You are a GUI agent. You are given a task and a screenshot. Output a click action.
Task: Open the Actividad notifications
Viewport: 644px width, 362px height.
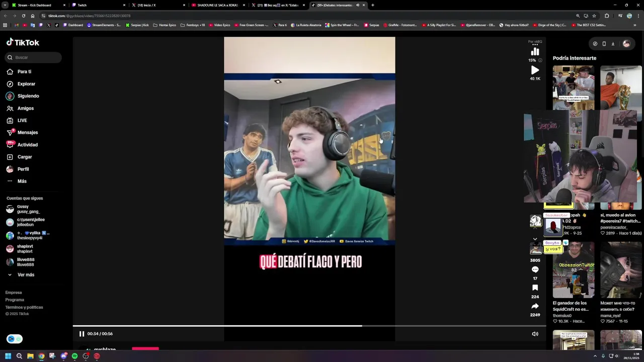[x=22, y=145]
